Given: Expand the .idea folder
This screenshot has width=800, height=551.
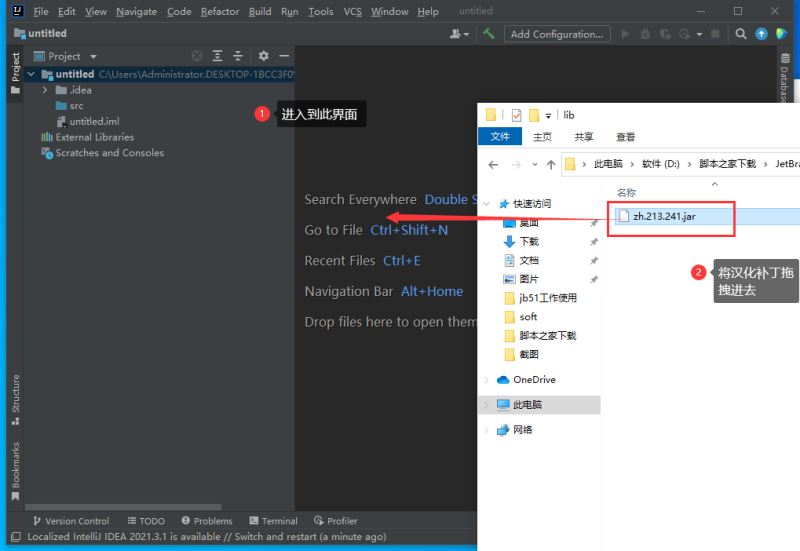Looking at the screenshot, I should click(45, 90).
